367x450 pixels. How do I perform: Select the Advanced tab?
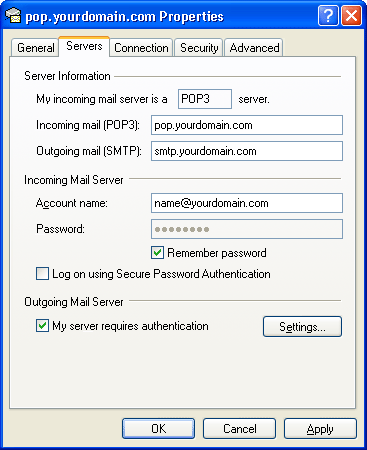(254, 48)
